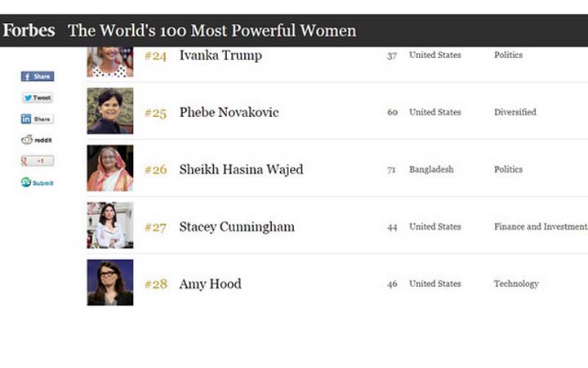
Task: Select the Bangladesh country entry
Action: click(431, 169)
